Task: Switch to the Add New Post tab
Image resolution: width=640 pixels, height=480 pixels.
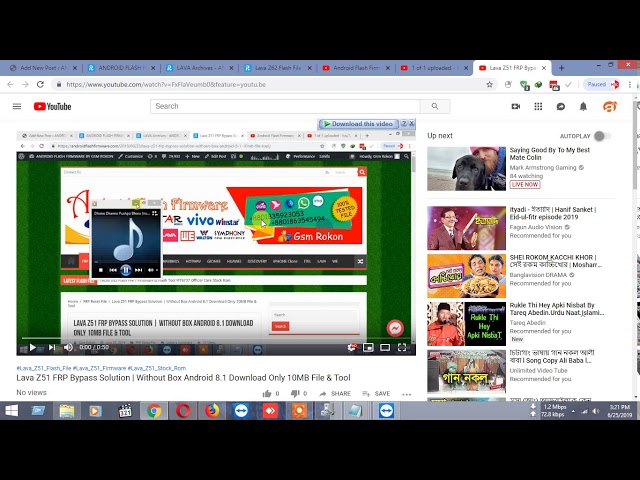Action: [41, 68]
